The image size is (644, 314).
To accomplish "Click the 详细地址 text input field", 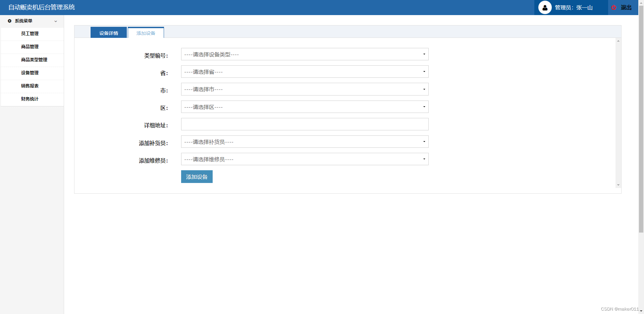I will [x=305, y=124].
